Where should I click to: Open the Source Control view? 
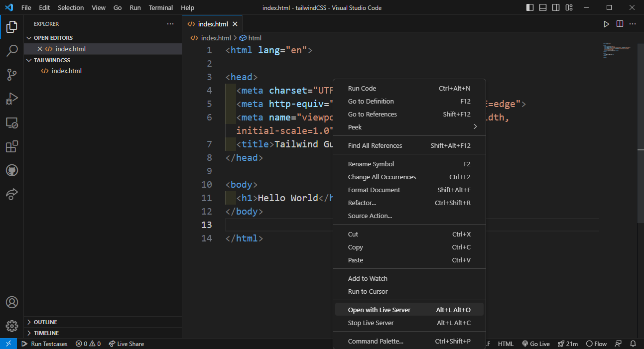(12, 75)
